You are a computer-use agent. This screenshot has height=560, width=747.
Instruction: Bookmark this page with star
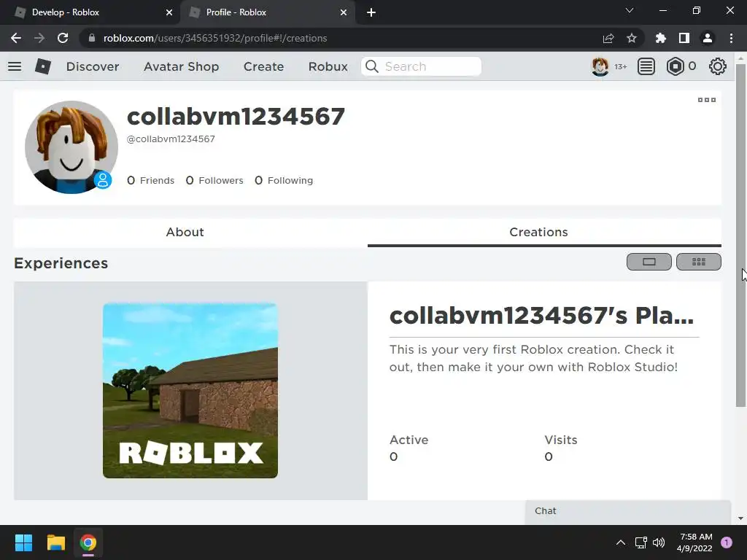pos(632,38)
